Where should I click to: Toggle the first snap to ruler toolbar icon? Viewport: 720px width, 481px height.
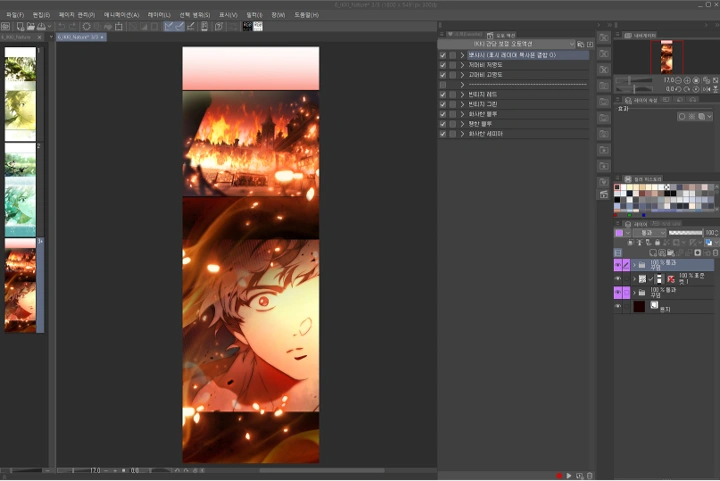169,27
